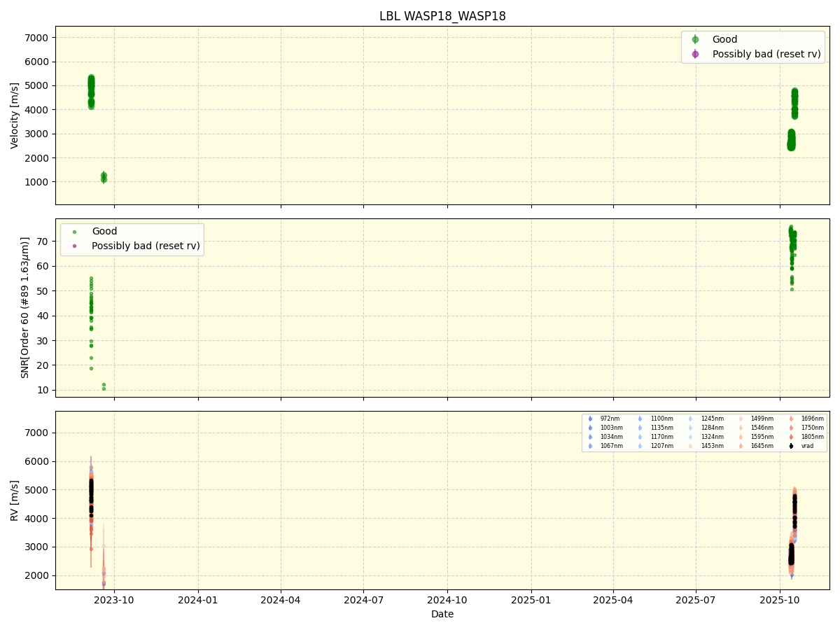The width and height of the screenshot is (840, 630).
Task: Click the Date x-axis label
Action: [442, 614]
